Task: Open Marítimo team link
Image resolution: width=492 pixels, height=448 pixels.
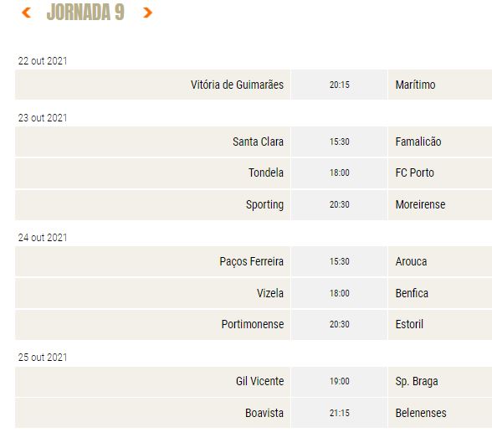Action: (x=415, y=85)
